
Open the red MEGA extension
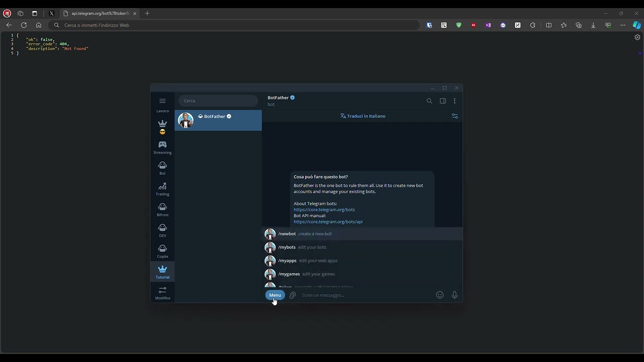[x=473, y=25]
